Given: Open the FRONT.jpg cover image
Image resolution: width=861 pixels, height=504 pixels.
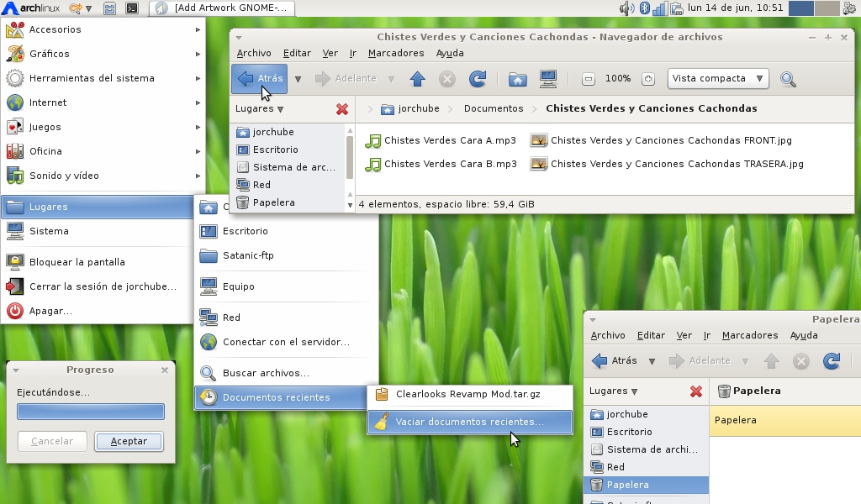Looking at the screenshot, I should point(661,140).
